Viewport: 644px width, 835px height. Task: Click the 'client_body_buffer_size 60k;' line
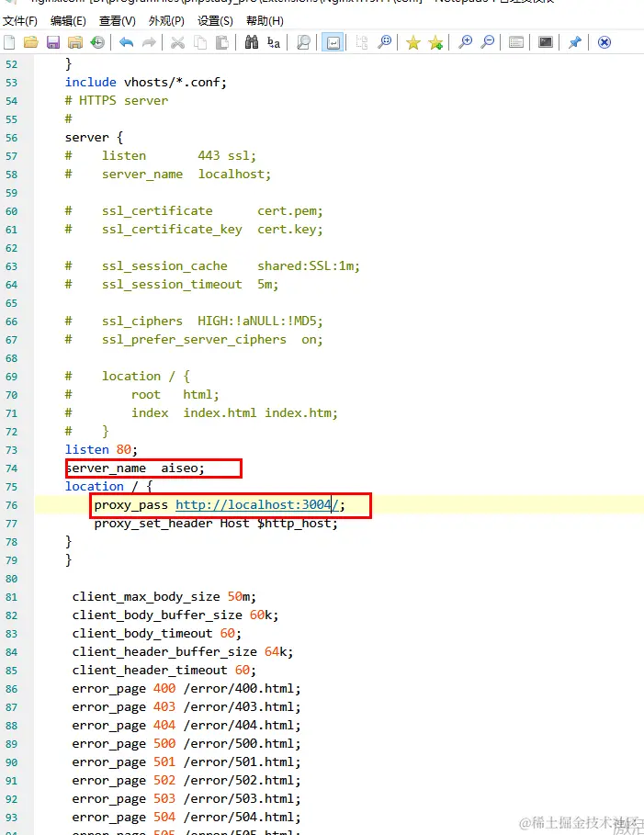point(175,615)
